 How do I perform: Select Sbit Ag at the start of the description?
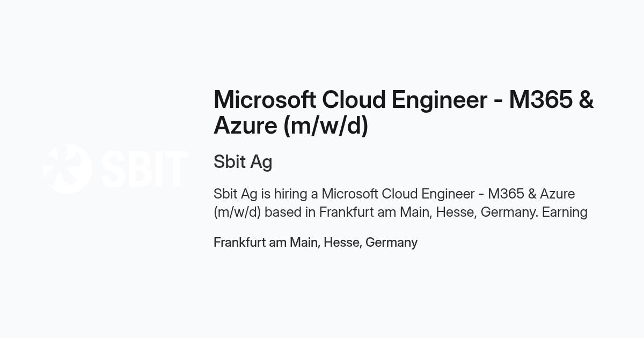coord(236,194)
